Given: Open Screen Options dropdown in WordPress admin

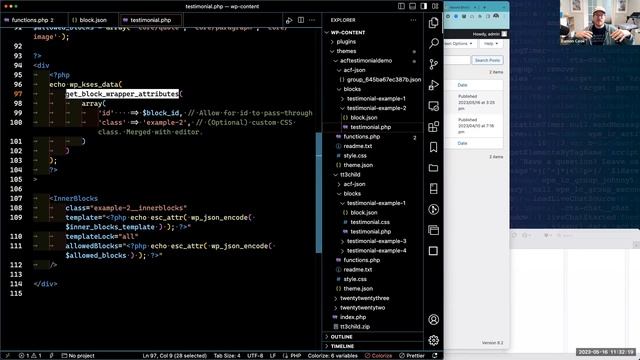Looking at the screenshot, I should (x=460, y=43).
